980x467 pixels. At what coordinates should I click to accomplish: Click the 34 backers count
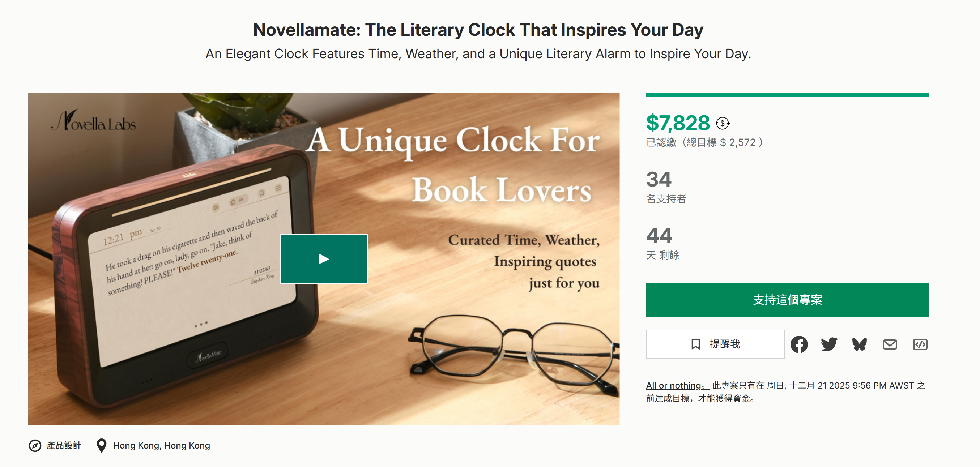(x=659, y=180)
